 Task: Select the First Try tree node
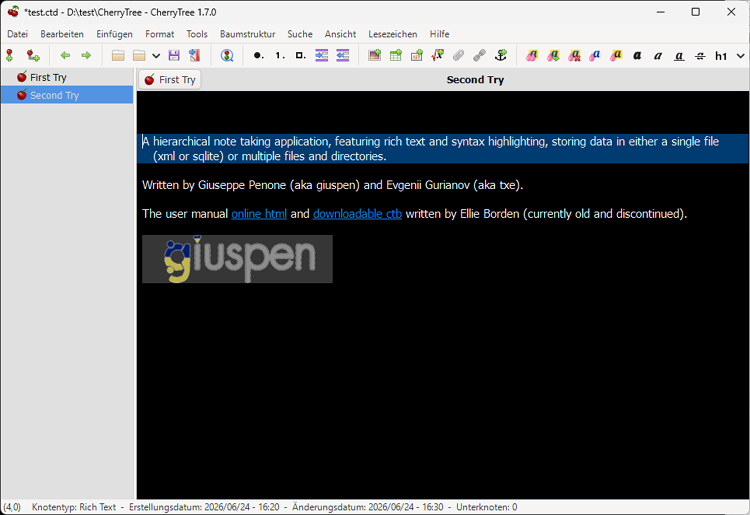pos(67,77)
